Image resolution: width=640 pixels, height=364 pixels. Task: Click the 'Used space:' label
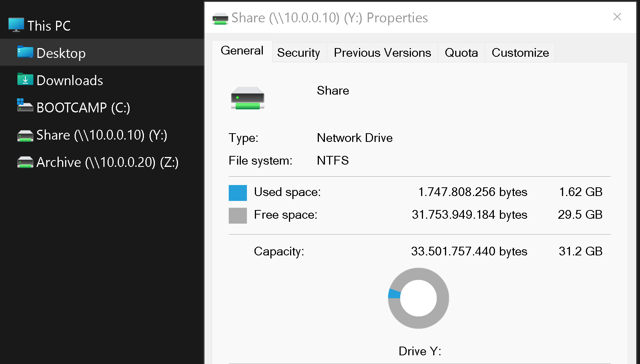click(287, 192)
